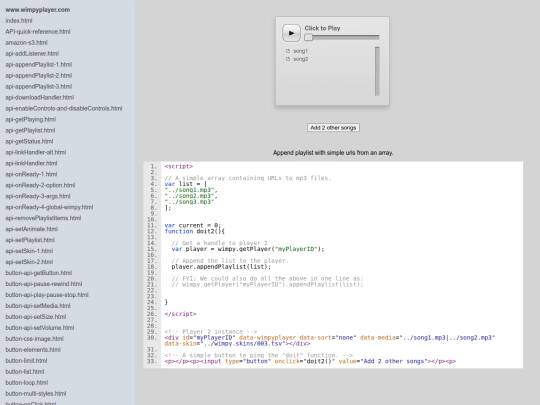
Task: Open api-appendPlaylist-1.html link
Action: [39, 65]
